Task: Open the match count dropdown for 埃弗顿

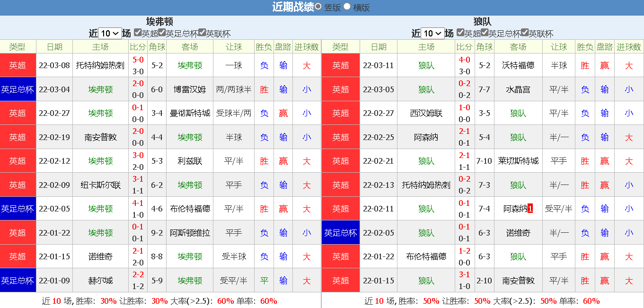Action: click(110, 33)
